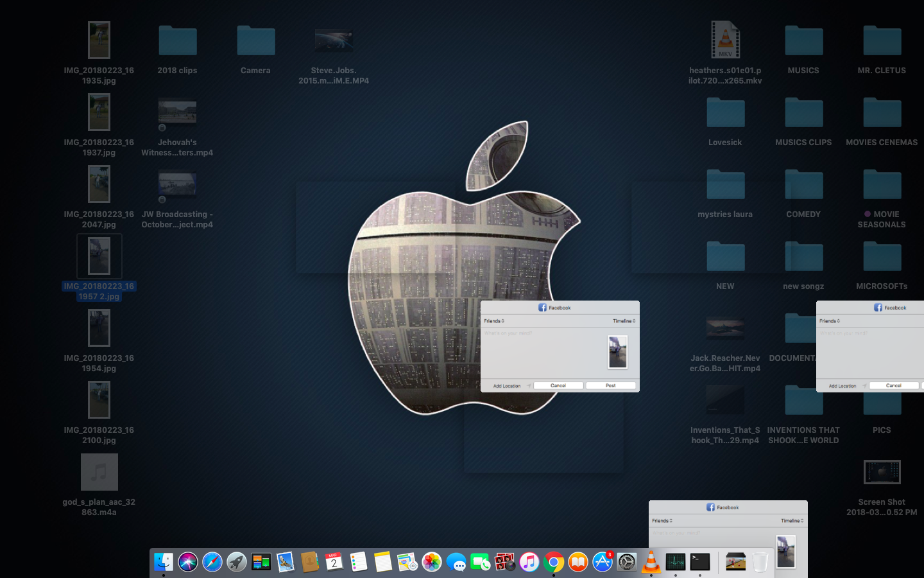The image size is (924, 578).
Task: Select the COMEDY folder
Action: pyautogui.click(x=804, y=184)
